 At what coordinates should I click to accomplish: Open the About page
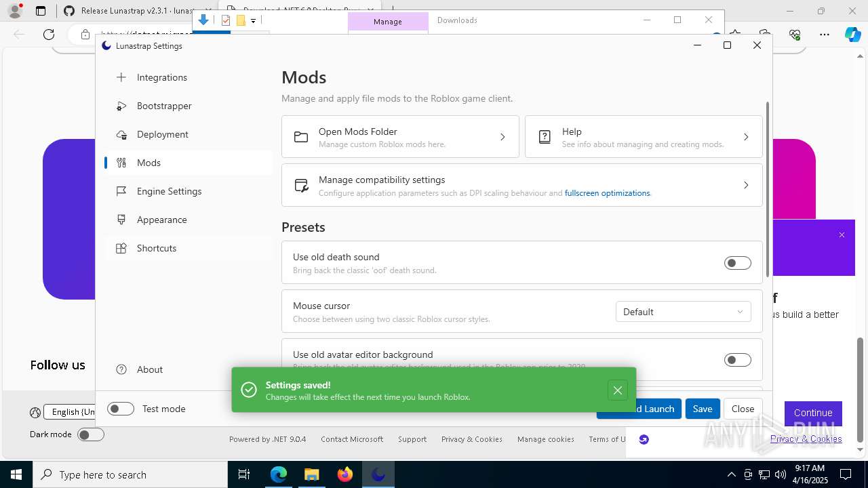(x=189, y=369)
